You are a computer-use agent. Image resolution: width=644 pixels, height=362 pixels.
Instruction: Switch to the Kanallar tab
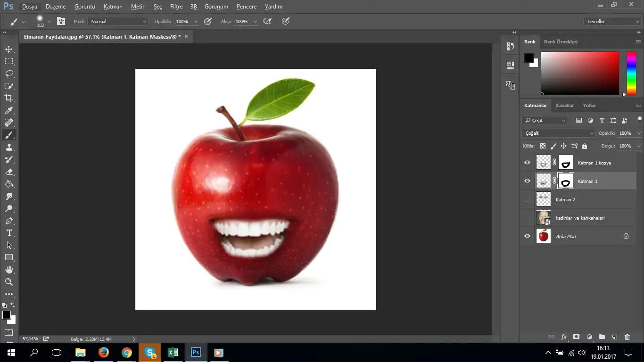coord(564,106)
